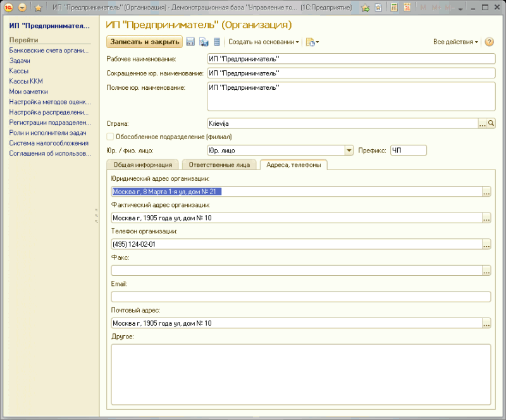Click ellipsis button of Юридический адрес field
The width and height of the screenshot is (506, 420).
tap(486, 192)
